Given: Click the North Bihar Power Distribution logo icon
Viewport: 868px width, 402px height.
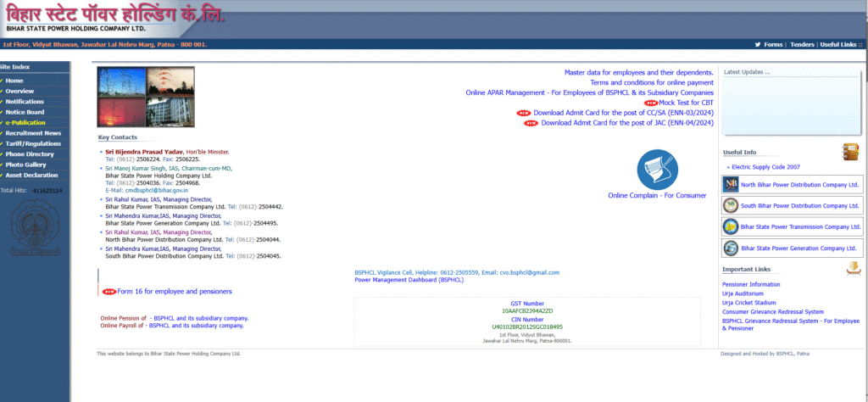Looking at the screenshot, I should [x=731, y=184].
